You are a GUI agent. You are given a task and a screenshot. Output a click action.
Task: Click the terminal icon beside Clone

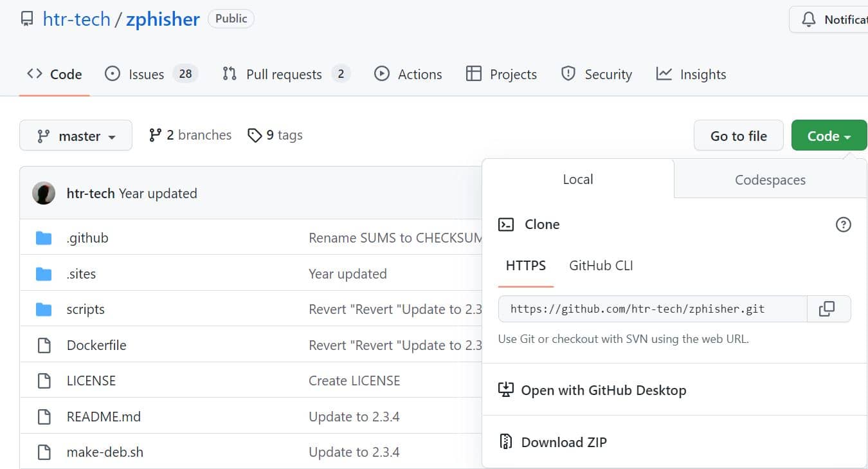[x=506, y=225]
